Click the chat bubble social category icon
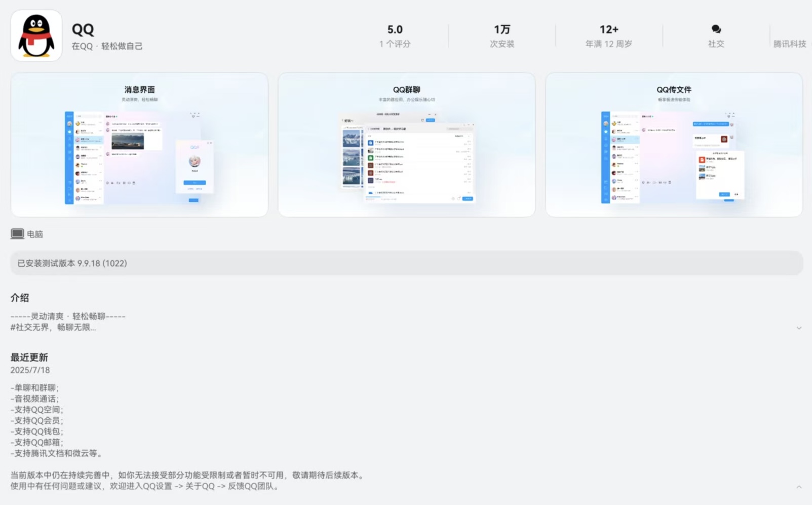Screen dimensions: 812x505 pos(716,29)
